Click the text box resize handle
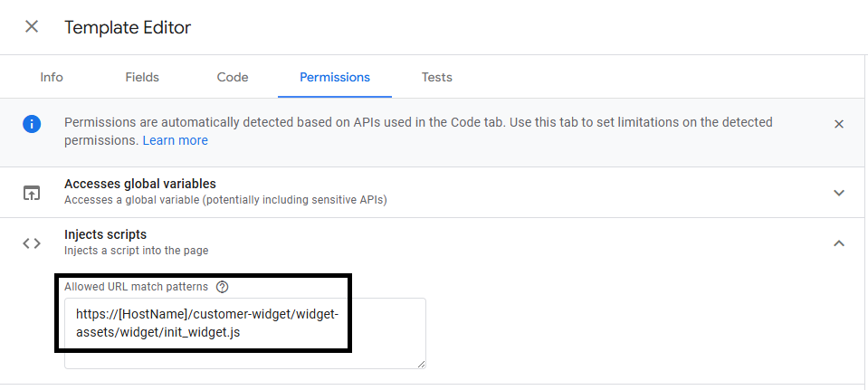 coord(421,363)
